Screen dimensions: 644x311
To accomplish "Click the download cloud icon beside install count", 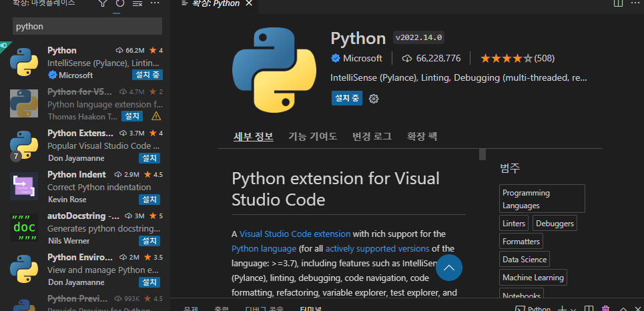I will point(407,58).
